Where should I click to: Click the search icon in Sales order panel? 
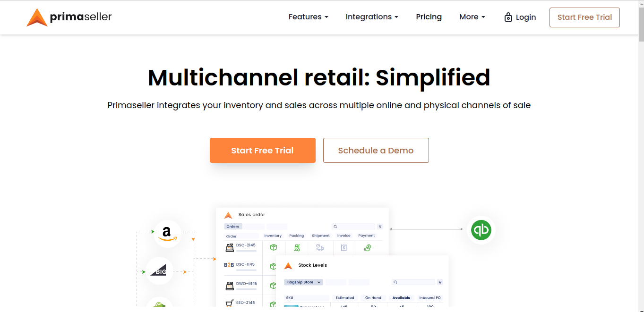[335, 227]
